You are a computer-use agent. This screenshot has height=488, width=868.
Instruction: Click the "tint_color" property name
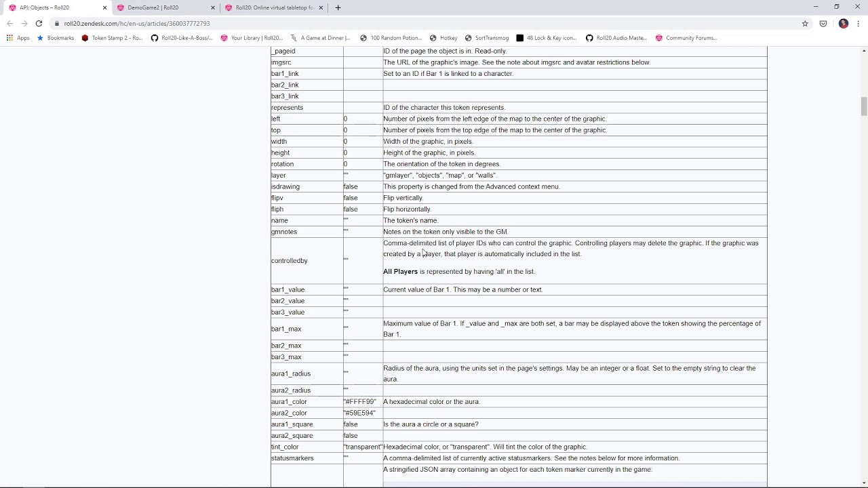point(285,447)
